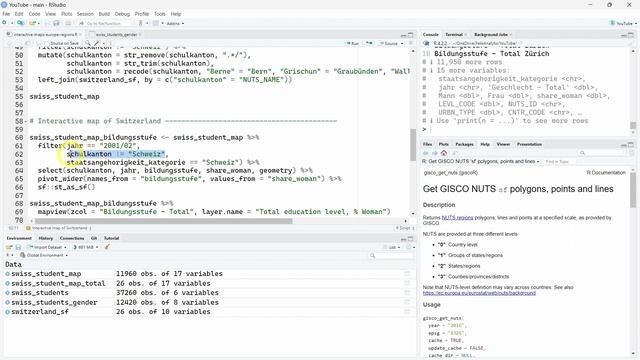Click the Source button in editor
The image size is (640, 360).
click(x=389, y=43)
